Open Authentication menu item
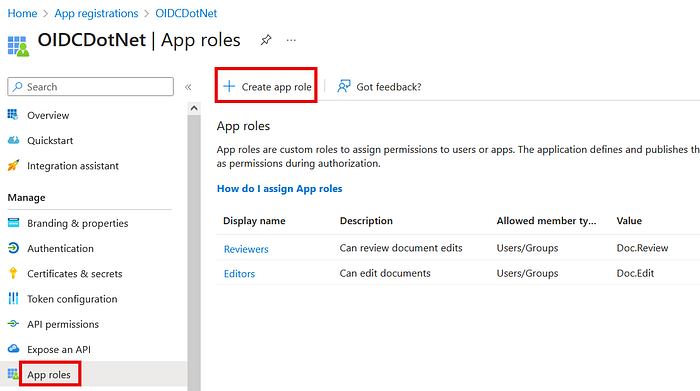700x391 pixels. (60, 249)
